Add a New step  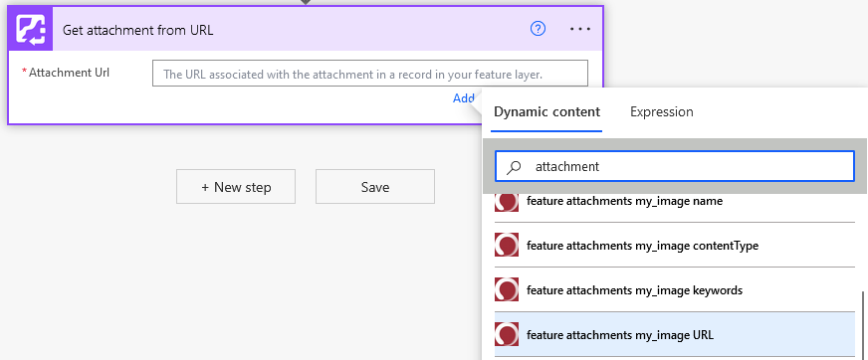click(236, 187)
